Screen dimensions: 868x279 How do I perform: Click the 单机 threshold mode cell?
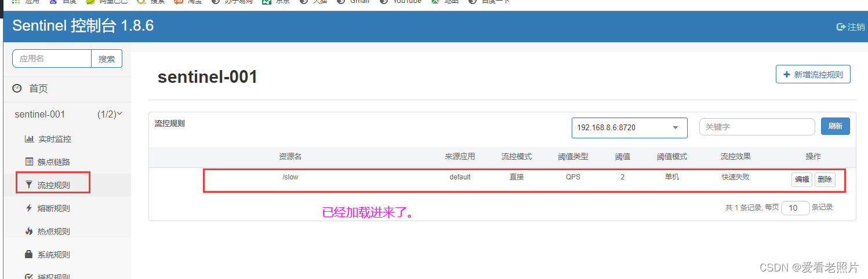(672, 177)
